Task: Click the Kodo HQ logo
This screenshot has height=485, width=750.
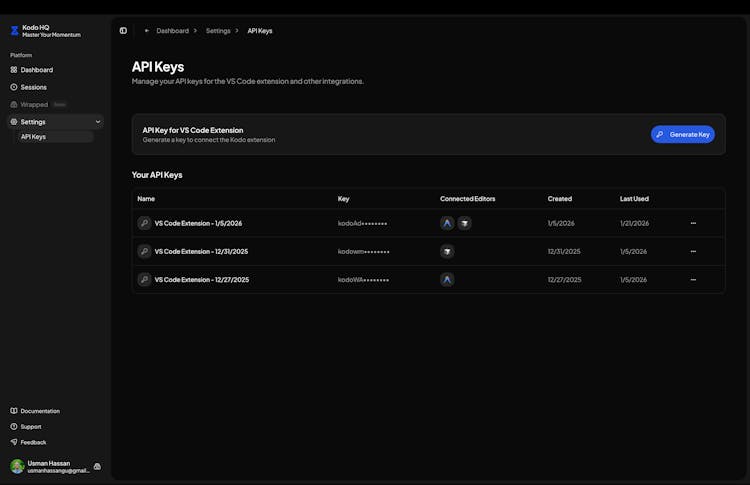Action: click(x=15, y=31)
